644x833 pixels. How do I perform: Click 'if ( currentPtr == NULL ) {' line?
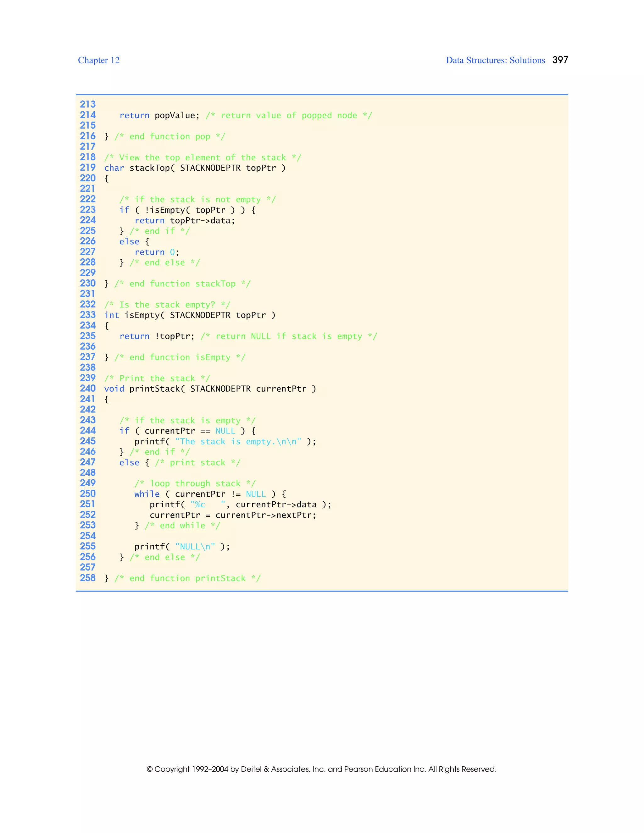click(187, 431)
